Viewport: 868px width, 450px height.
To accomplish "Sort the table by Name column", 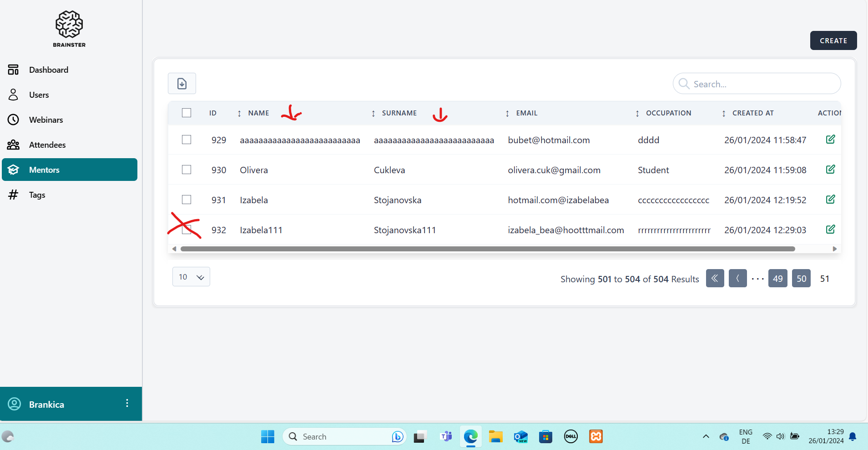I will 258,113.
